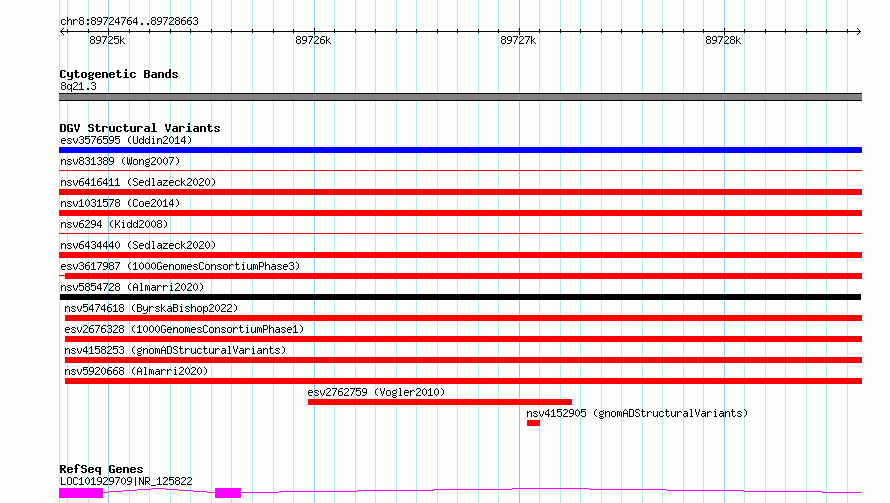Viewport: 890px width, 503px height.
Task: Click the second magenta exon block
Action: pos(228,493)
